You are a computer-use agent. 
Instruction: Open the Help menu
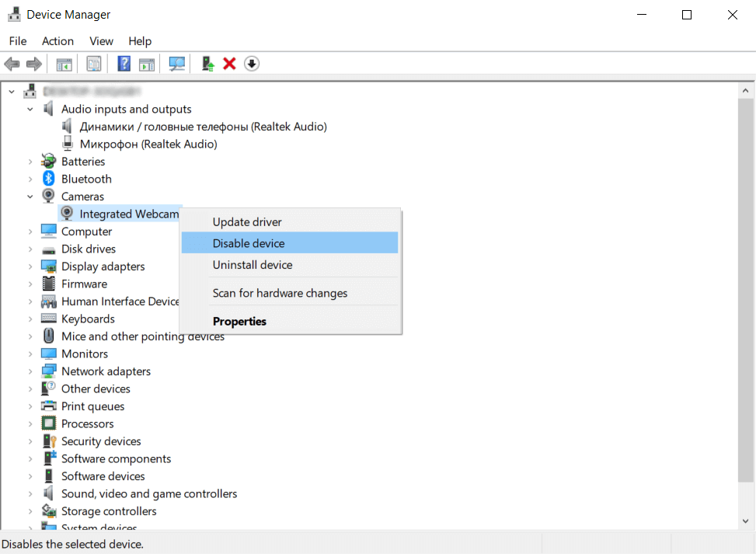(140, 41)
